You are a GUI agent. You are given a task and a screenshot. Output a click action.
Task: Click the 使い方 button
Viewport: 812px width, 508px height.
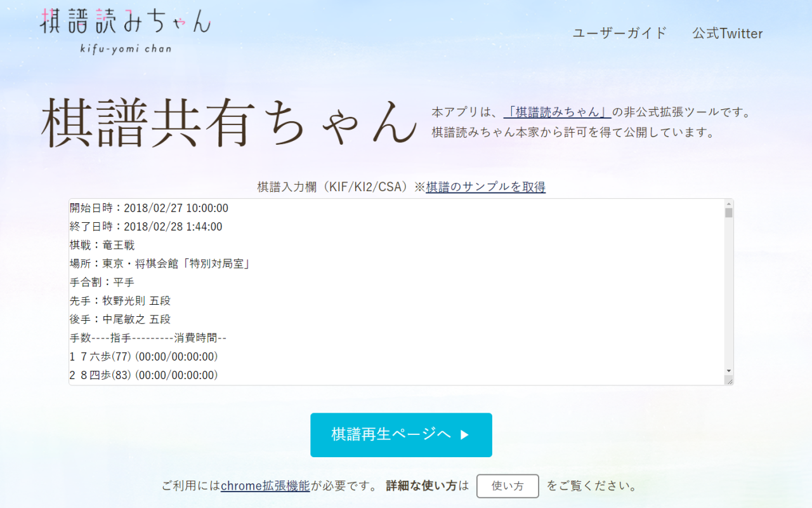(507, 486)
